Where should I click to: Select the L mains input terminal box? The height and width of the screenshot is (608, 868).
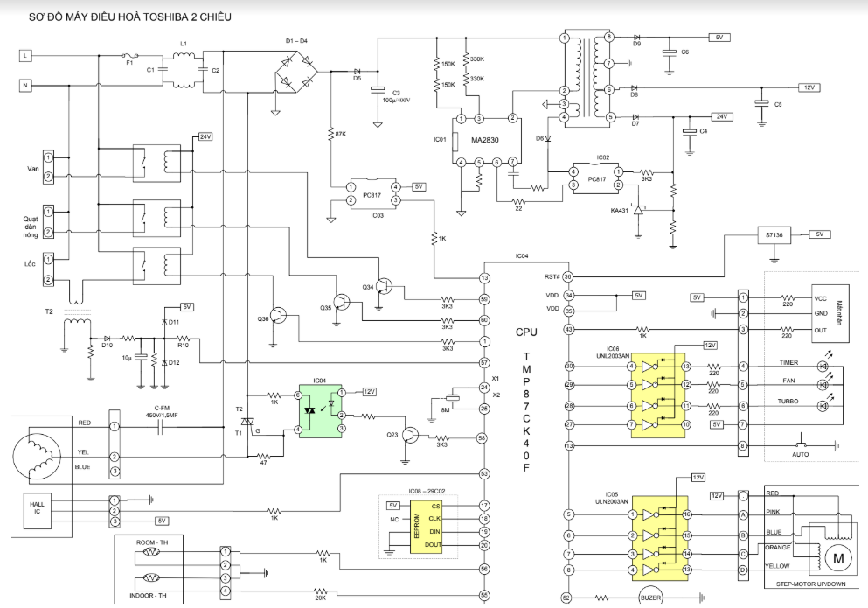click(x=24, y=55)
